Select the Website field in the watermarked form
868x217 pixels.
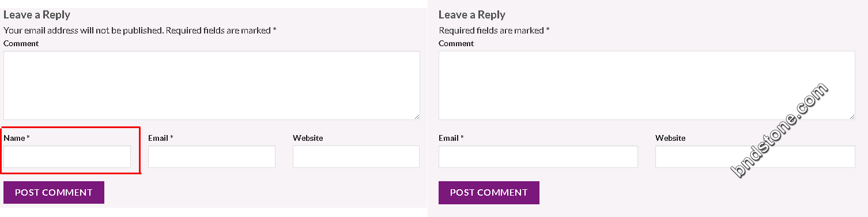click(755, 157)
